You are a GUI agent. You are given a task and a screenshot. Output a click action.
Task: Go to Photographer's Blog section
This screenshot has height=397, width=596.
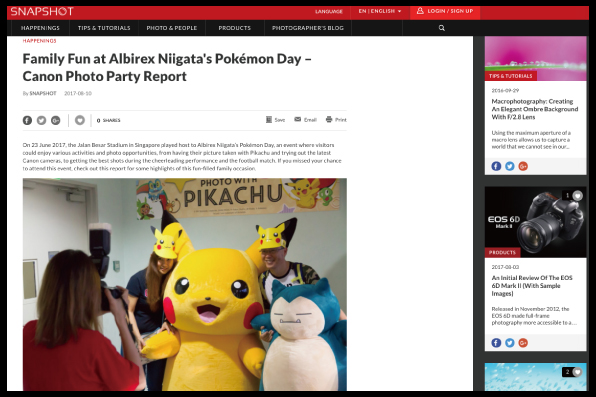308,28
